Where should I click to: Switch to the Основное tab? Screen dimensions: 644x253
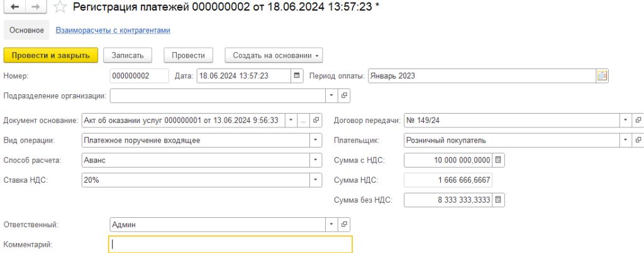tap(27, 30)
